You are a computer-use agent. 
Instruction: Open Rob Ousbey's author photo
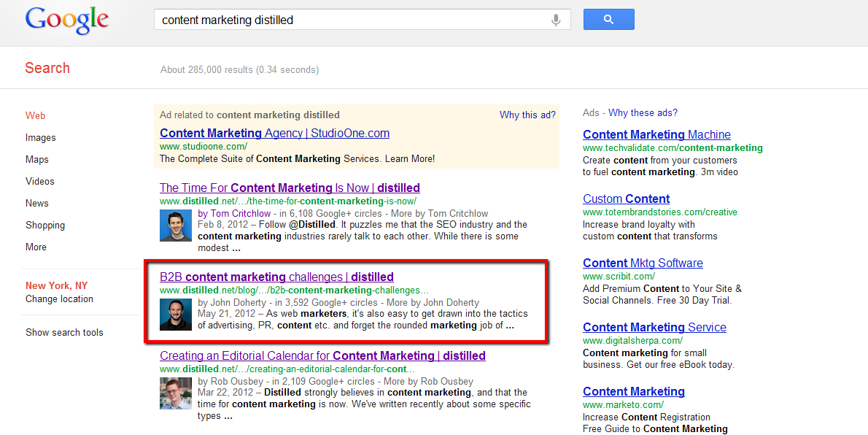click(176, 393)
